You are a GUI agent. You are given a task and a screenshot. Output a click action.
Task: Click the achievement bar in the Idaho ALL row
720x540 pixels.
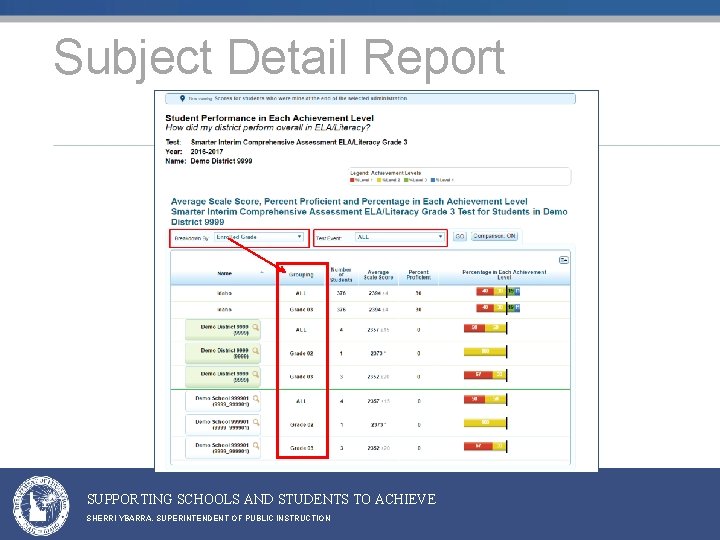click(498, 291)
